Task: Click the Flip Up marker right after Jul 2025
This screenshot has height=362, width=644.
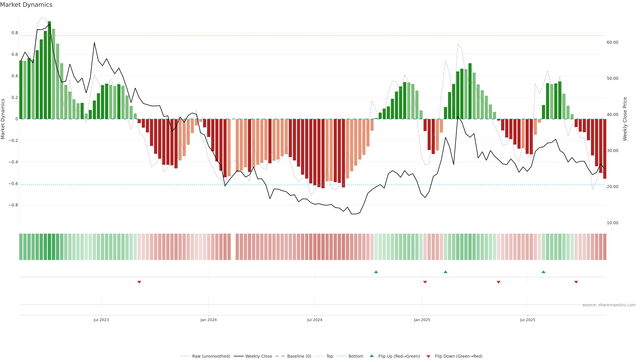Action: [543, 272]
